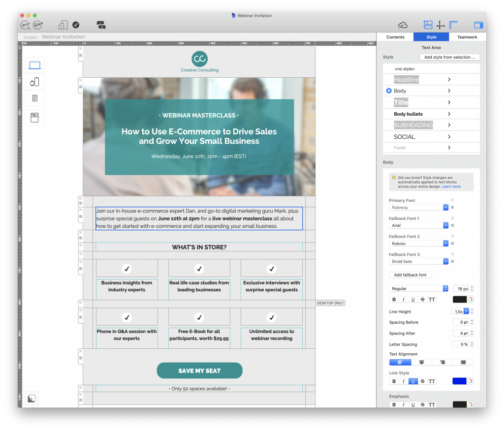Select center text alignment
504x431 pixels.
(421, 362)
